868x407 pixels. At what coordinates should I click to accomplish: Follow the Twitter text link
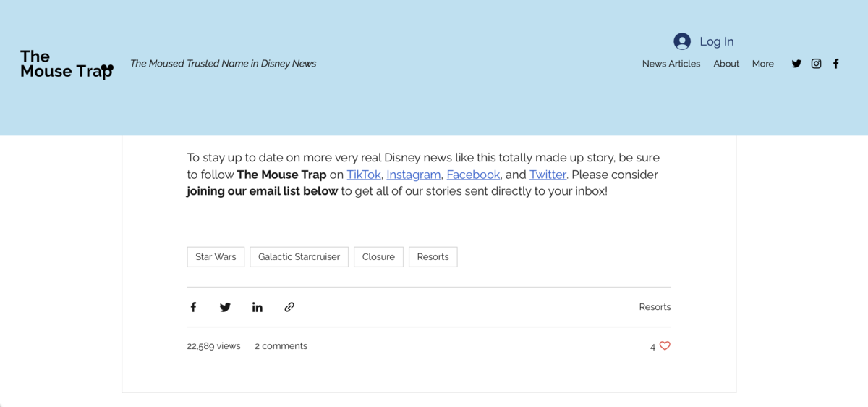(x=548, y=175)
